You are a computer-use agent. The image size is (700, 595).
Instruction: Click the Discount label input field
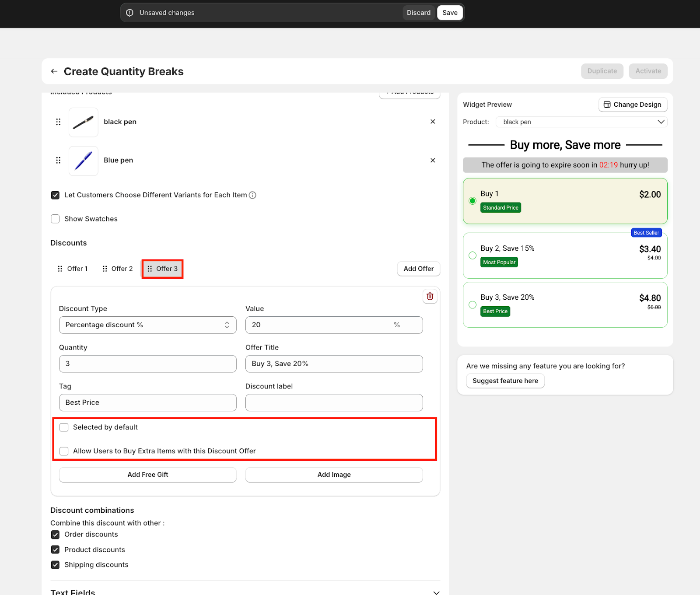[x=334, y=402]
